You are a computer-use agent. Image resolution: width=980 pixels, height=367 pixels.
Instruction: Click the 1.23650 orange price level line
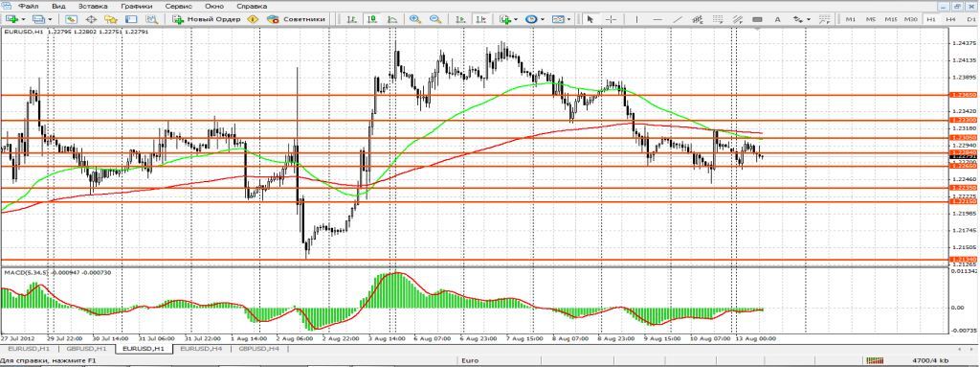474,95
